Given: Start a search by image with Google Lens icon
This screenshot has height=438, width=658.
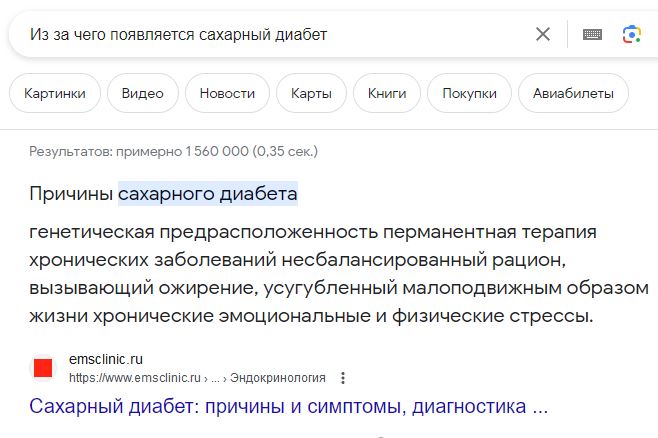Looking at the screenshot, I should (x=632, y=34).
